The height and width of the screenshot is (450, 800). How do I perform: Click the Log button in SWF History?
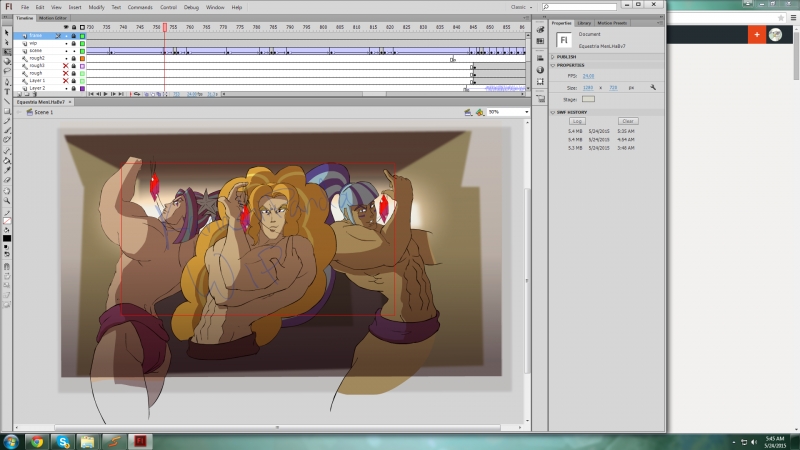[x=578, y=121]
